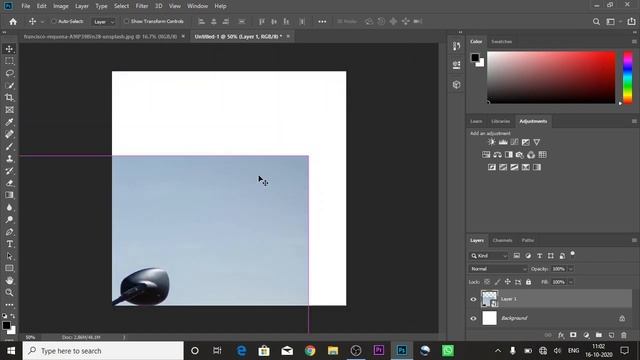
Task: Toggle Lock image pixels brush icon
Action: coord(497,282)
